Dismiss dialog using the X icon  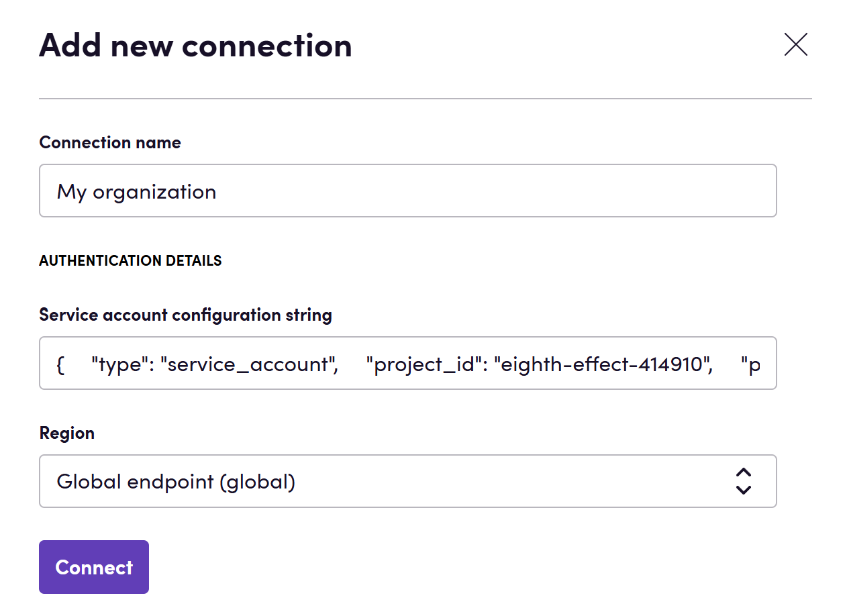tap(795, 45)
